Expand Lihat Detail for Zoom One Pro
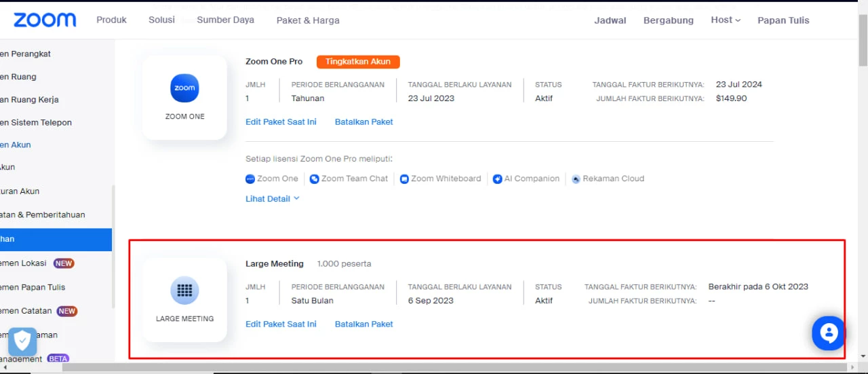This screenshot has width=868, height=374. 273,199
